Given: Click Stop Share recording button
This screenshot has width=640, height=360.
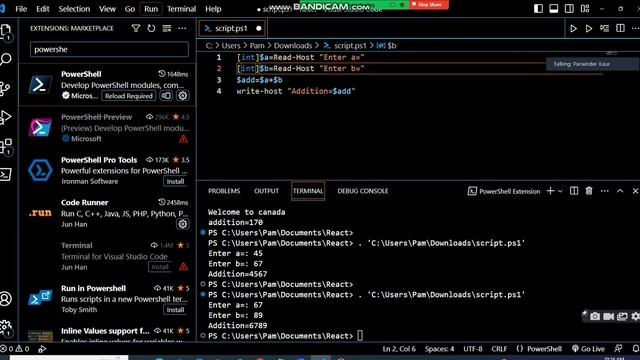Looking at the screenshot, I should 428,4.
